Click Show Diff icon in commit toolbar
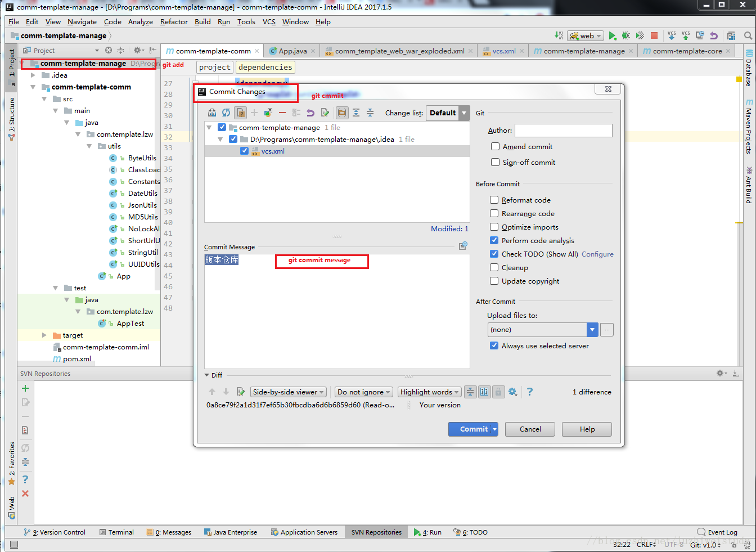 tap(212, 113)
